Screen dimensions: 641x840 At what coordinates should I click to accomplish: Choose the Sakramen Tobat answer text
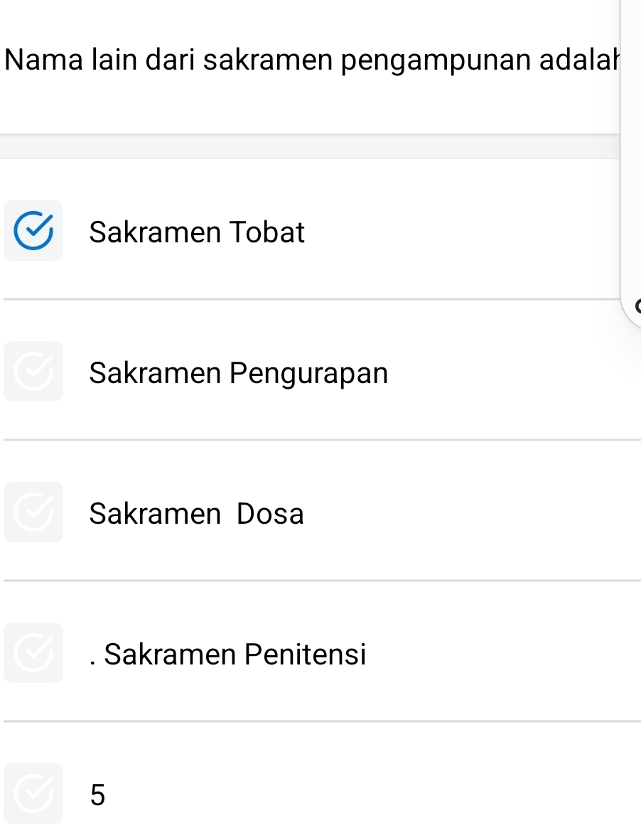197,232
